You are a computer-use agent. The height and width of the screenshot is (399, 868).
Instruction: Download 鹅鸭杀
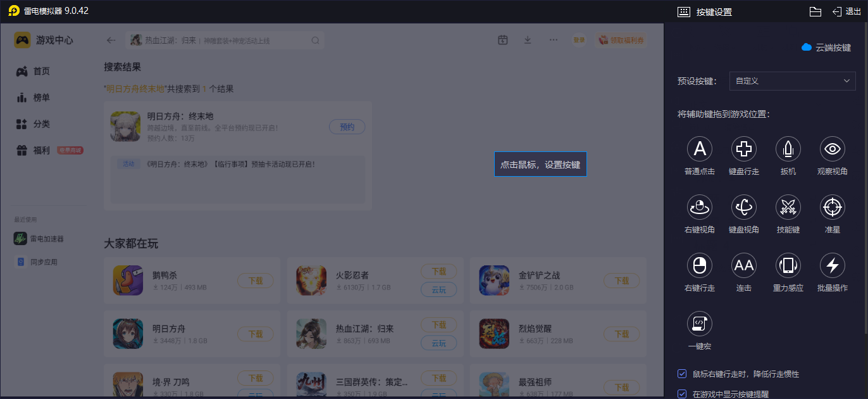(256, 281)
